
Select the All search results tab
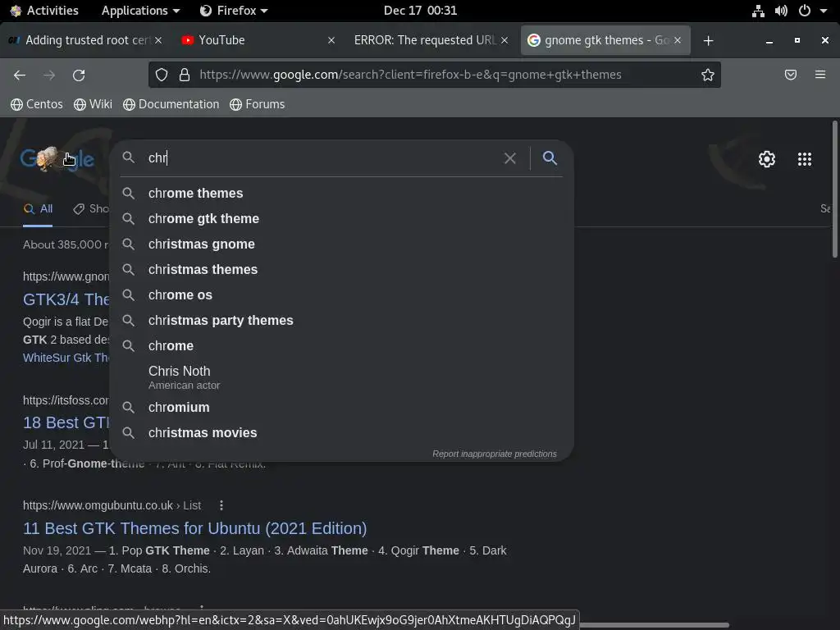(x=38, y=209)
